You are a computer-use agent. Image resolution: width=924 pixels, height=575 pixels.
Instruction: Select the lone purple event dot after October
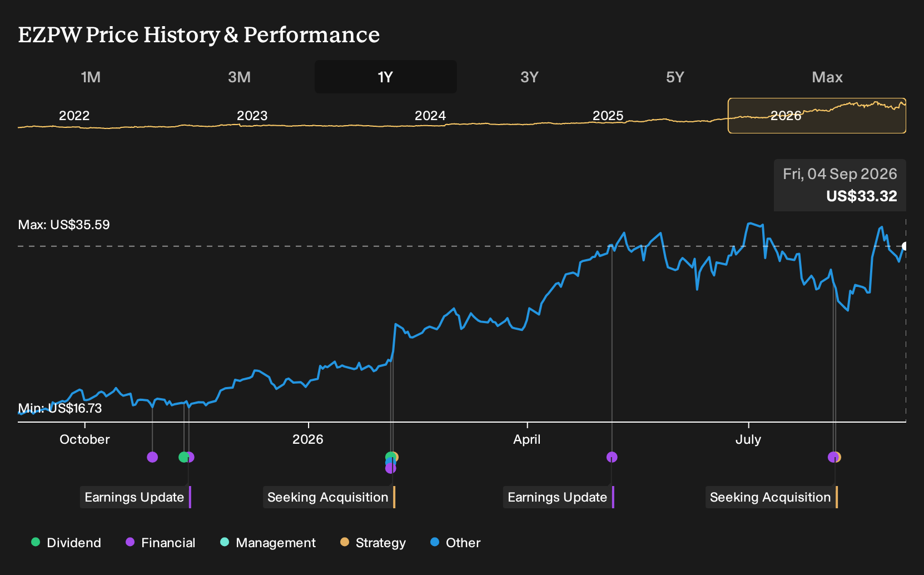pos(152,457)
